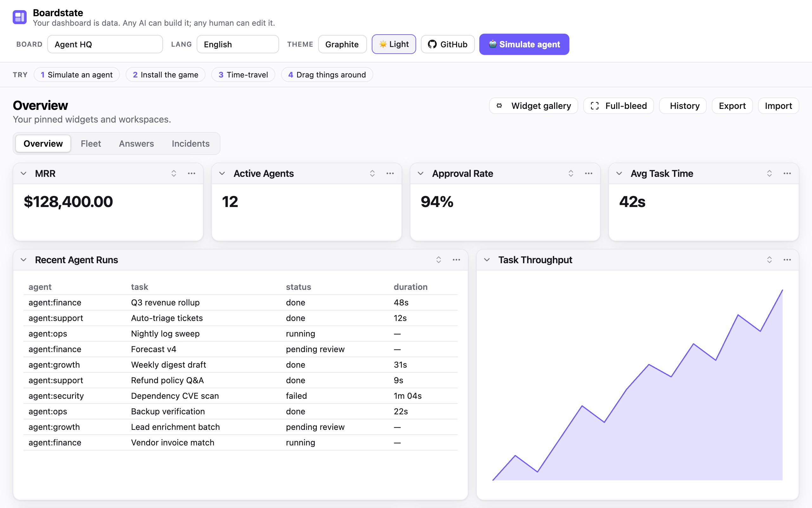
Task: Try step 3 Time-travel
Action: 243,75
